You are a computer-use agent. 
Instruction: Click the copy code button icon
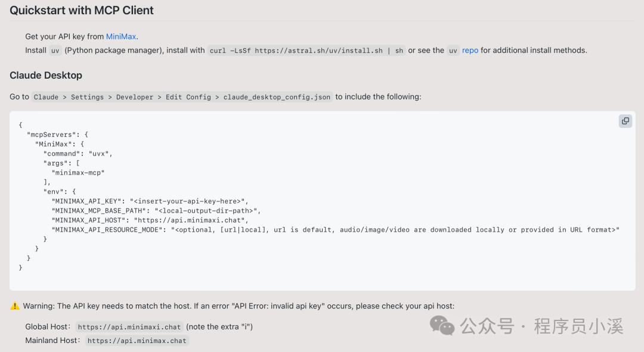(x=625, y=121)
